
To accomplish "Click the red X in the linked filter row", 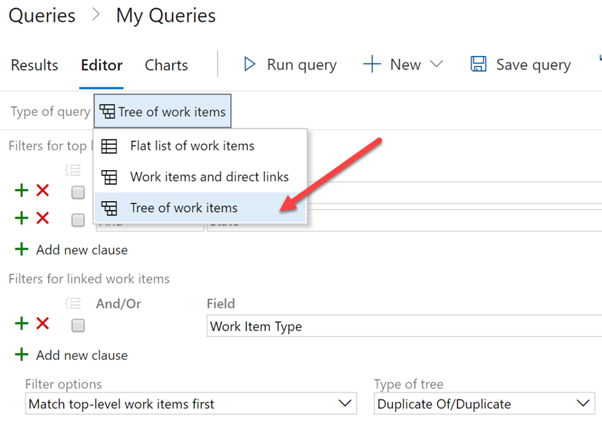I will point(42,323).
